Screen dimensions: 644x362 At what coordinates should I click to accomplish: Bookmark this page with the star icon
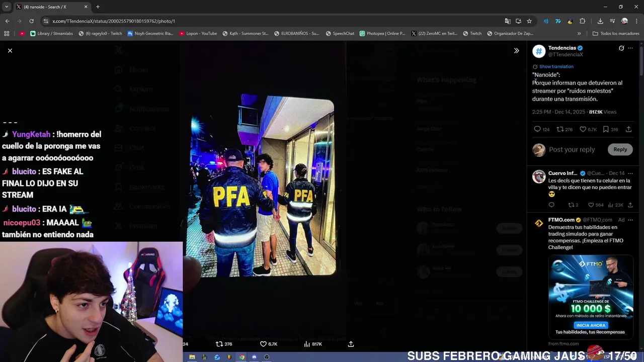[x=529, y=21]
